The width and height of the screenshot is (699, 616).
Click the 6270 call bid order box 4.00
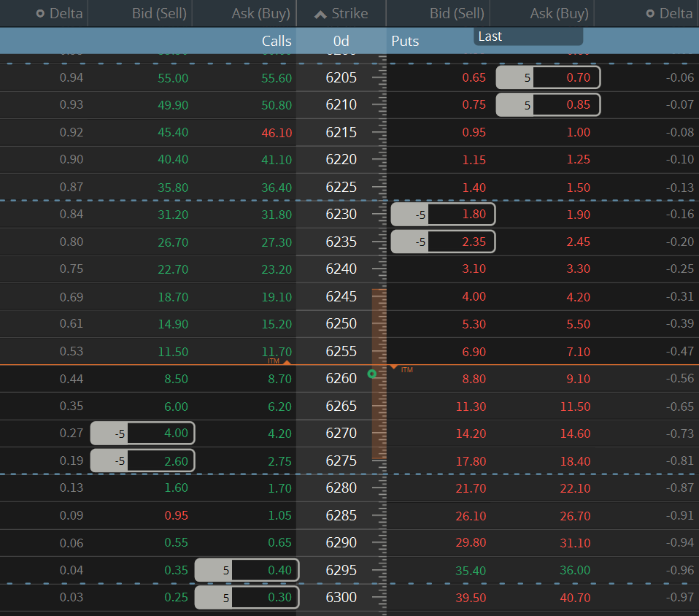[x=143, y=433]
